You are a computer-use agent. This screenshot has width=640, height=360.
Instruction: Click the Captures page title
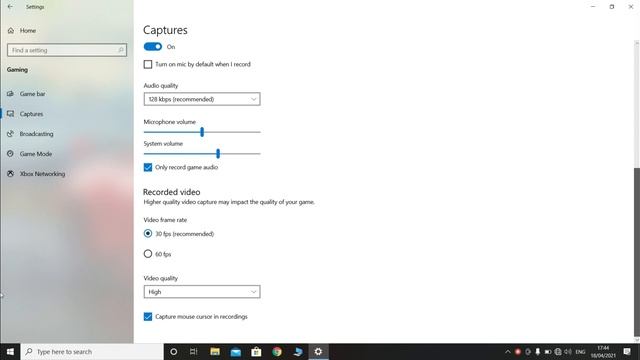pos(165,30)
